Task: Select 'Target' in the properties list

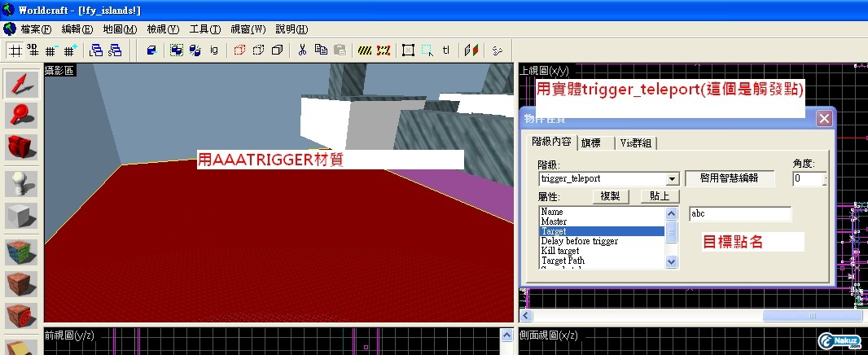Action: pyautogui.click(x=602, y=231)
